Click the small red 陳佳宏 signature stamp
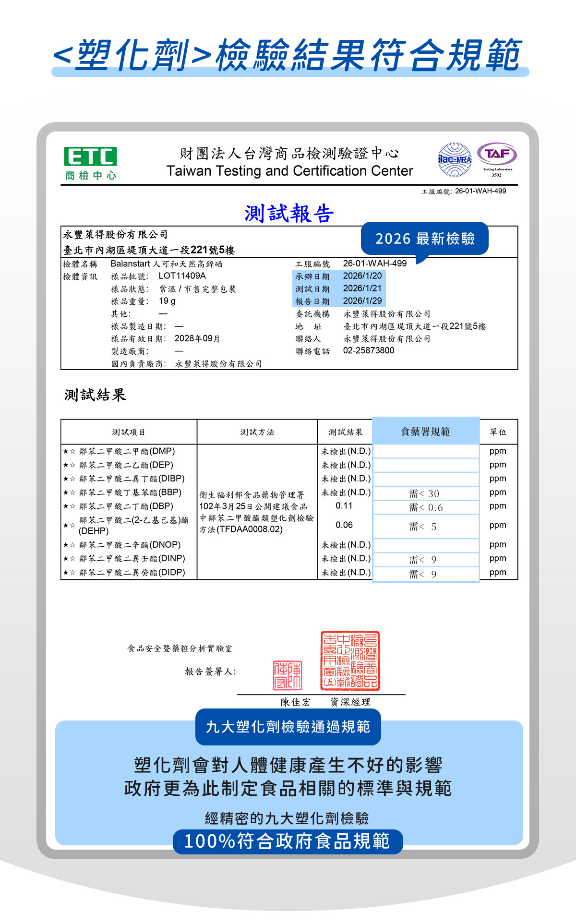 point(288,675)
